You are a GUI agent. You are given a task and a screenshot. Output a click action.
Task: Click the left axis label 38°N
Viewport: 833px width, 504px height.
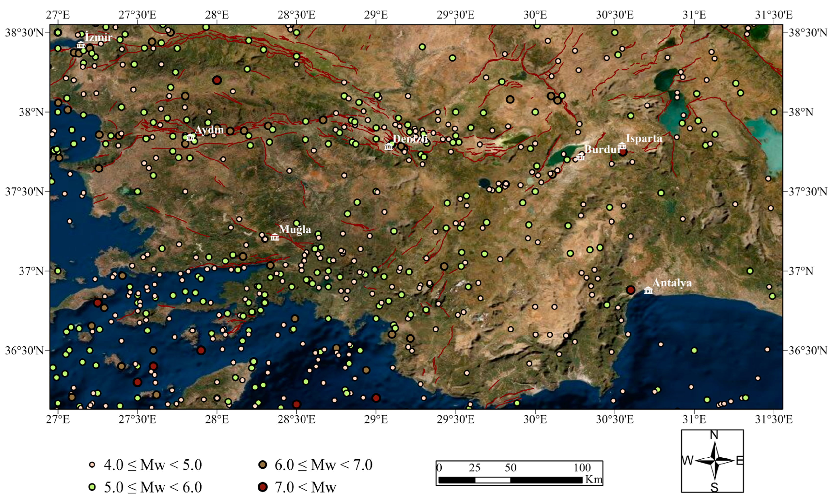(31, 112)
